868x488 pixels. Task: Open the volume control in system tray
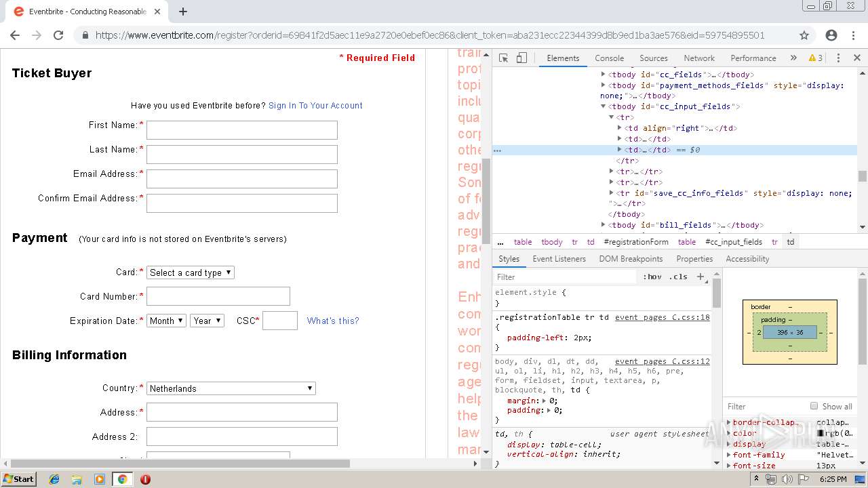coord(787,479)
